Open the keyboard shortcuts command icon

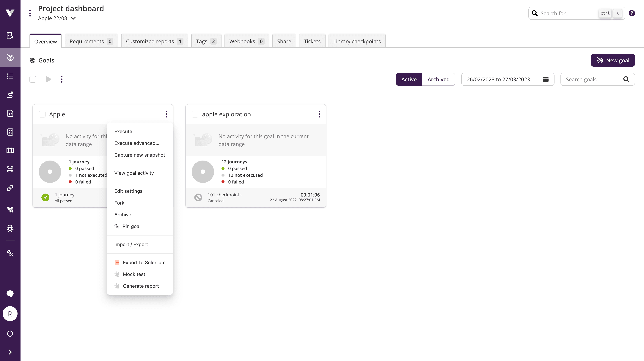click(x=10, y=169)
